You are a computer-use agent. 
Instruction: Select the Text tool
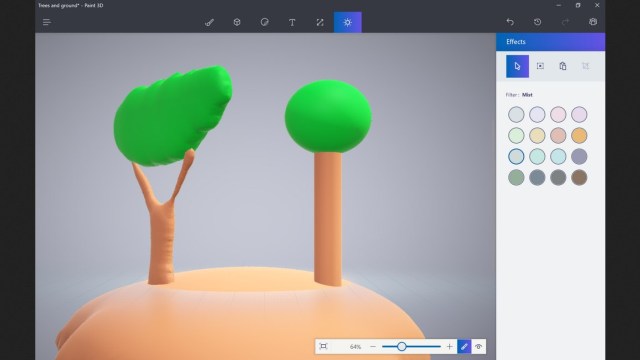click(292, 22)
